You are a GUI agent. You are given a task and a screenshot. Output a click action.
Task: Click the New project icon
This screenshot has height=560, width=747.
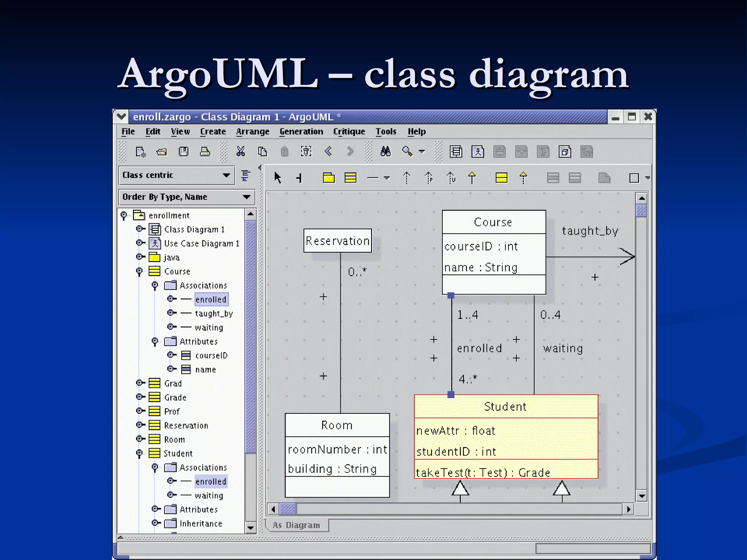(140, 152)
